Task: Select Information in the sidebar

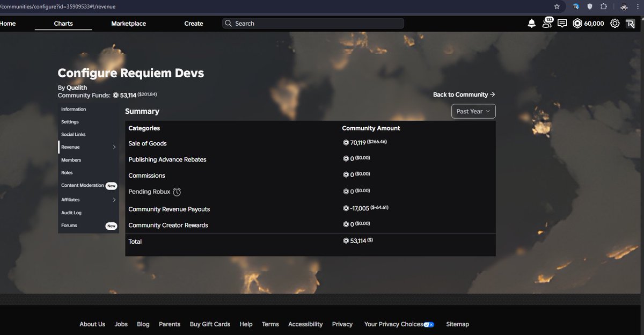Action: (74, 109)
